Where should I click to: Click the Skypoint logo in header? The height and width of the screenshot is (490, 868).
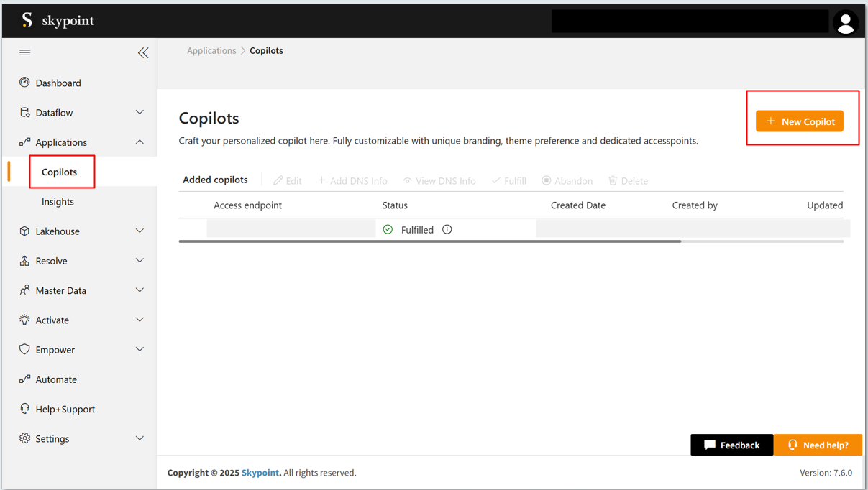click(58, 21)
